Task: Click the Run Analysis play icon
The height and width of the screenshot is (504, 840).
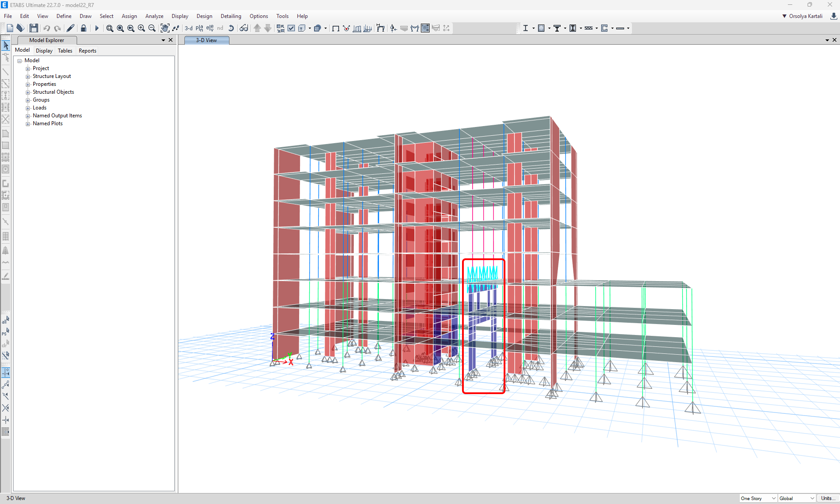Action: coord(97,28)
